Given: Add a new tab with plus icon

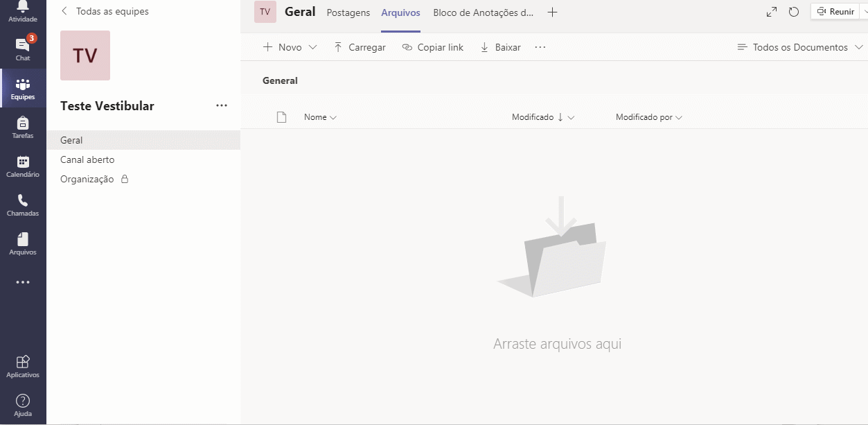Looking at the screenshot, I should tap(552, 12).
